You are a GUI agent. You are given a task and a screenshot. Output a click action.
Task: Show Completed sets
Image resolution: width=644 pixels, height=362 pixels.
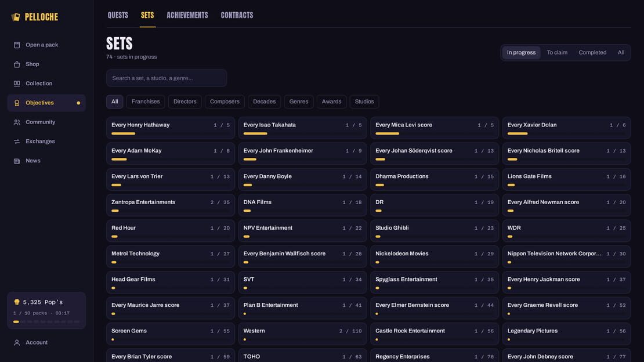592,53
